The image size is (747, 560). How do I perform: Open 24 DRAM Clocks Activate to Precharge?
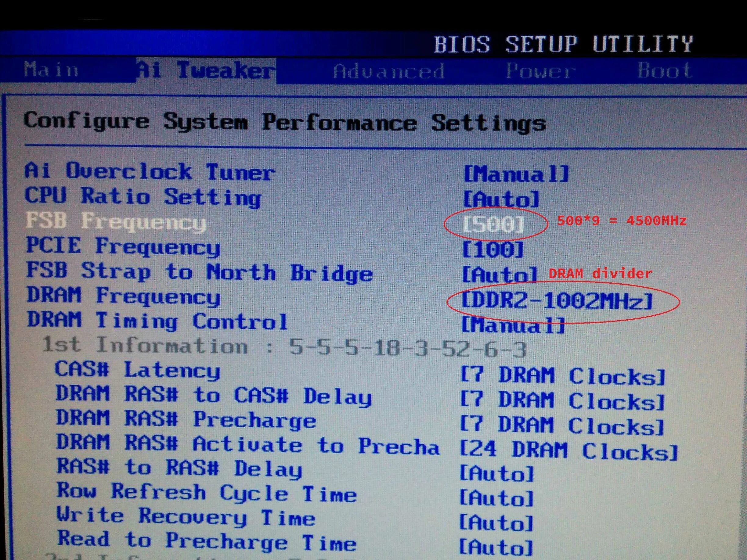pos(569,451)
